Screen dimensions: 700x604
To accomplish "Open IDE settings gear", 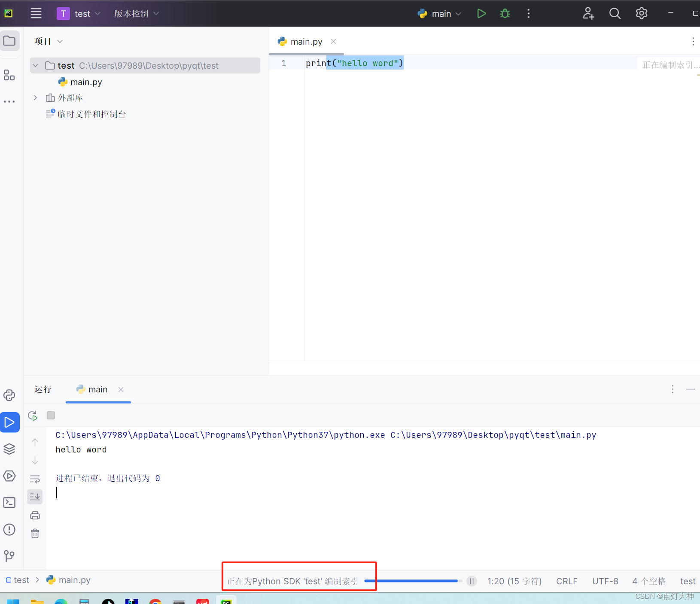I will (642, 13).
